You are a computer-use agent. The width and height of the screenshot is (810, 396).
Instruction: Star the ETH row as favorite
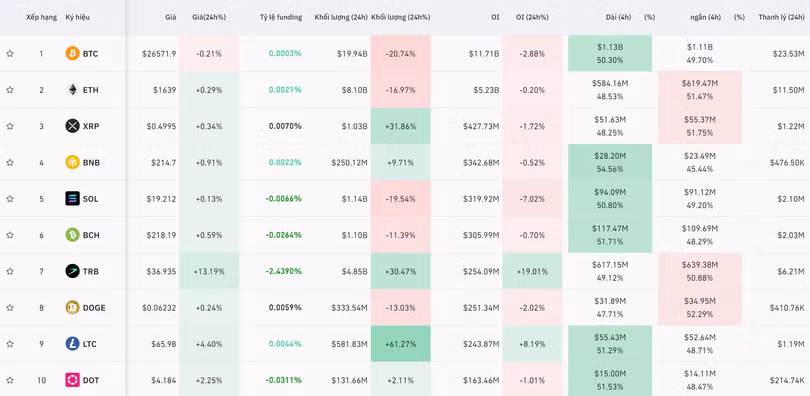click(x=10, y=90)
